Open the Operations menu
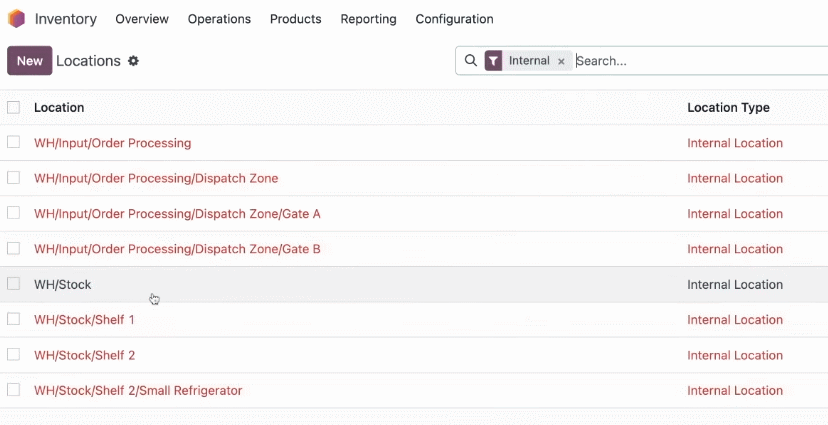Image resolution: width=828 pixels, height=425 pixels. point(219,19)
